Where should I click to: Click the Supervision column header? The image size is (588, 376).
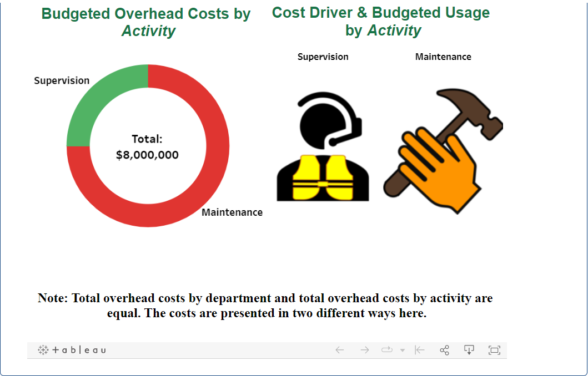(x=323, y=57)
